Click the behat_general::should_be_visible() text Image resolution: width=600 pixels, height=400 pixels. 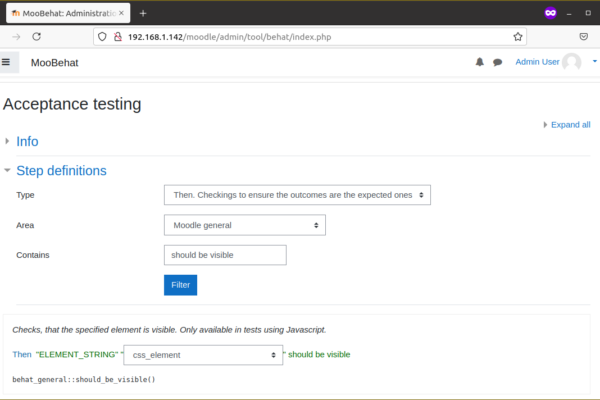coord(84,379)
